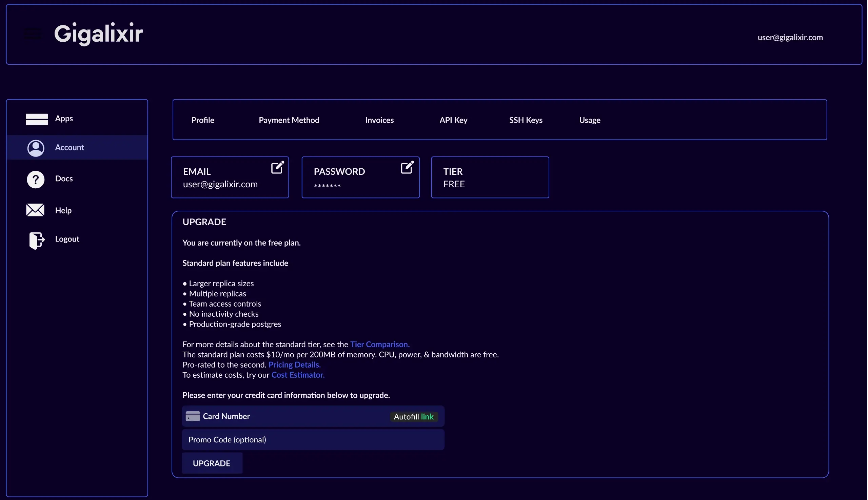The height and width of the screenshot is (500, 868).
Task: Open the Cost Estimator link
Action: (x=298, y=375)
